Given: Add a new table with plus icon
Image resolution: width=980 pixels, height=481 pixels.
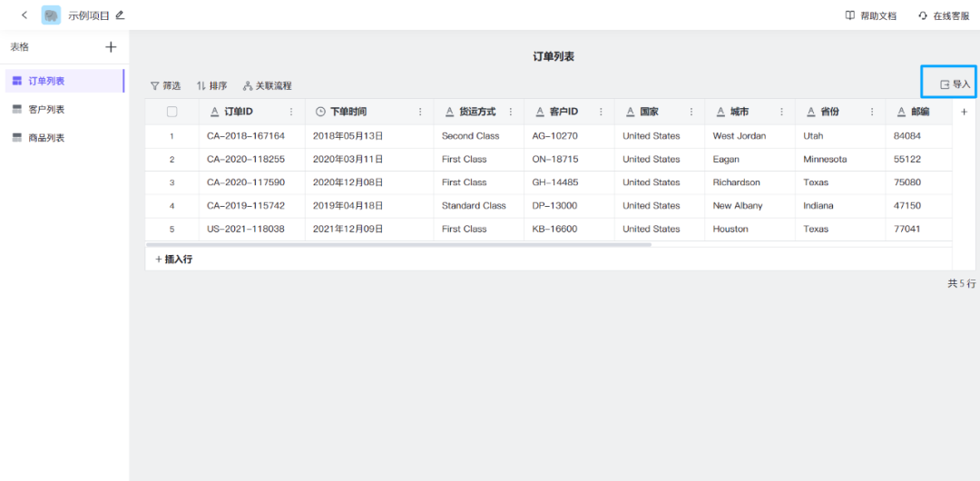Looking at the screenshot, I should [x=111, y=46].
